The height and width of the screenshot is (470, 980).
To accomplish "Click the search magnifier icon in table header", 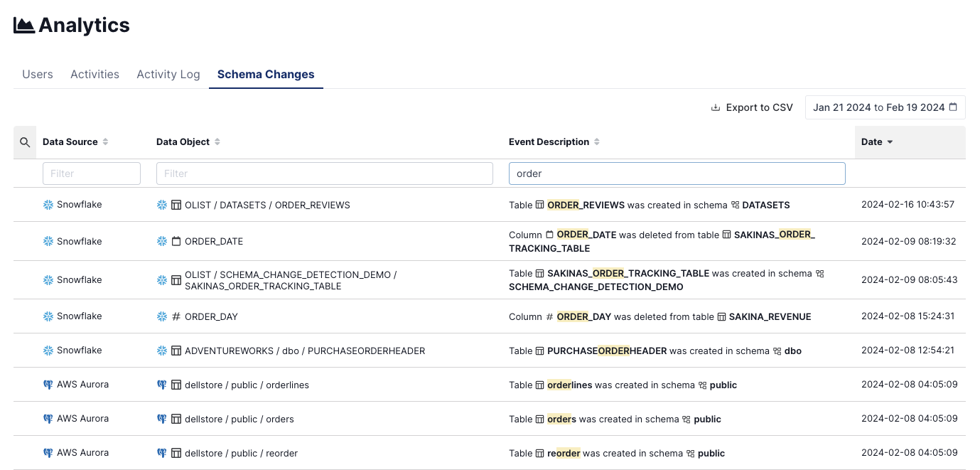I will (25, 142).
